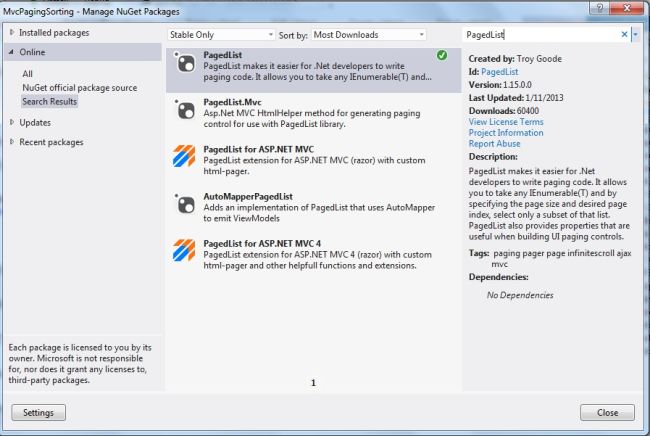This screenshot has width=650, height=436.
Task: Click the No Dependencies text
Action: (520, 295)
